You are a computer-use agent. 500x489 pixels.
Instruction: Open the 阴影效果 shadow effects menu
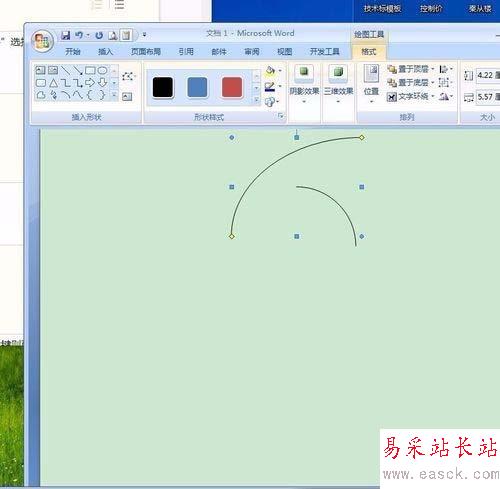304,84
